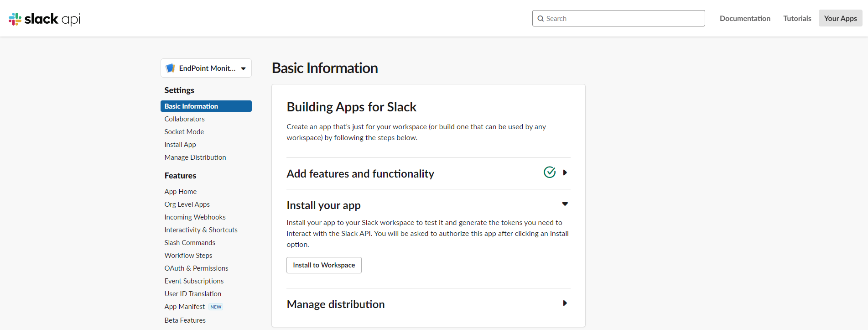Open Org Level Apps page

coord(187,204)
